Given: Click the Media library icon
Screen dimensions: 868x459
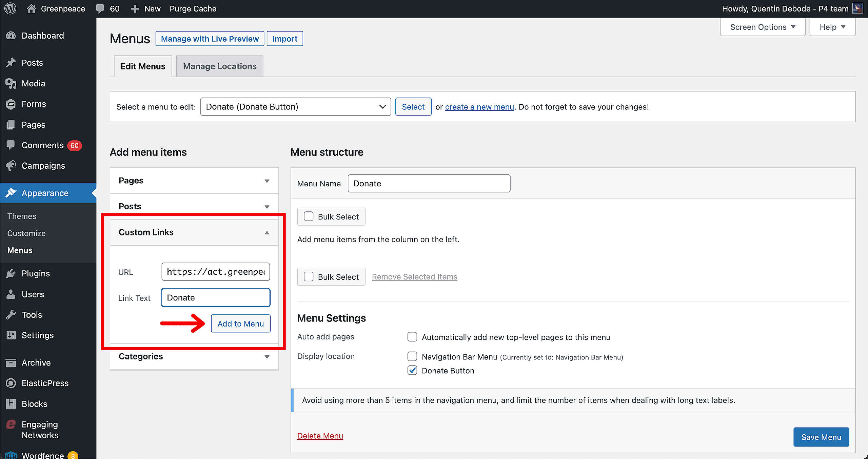Looking at the screenshot, I should tap(11, 83).
